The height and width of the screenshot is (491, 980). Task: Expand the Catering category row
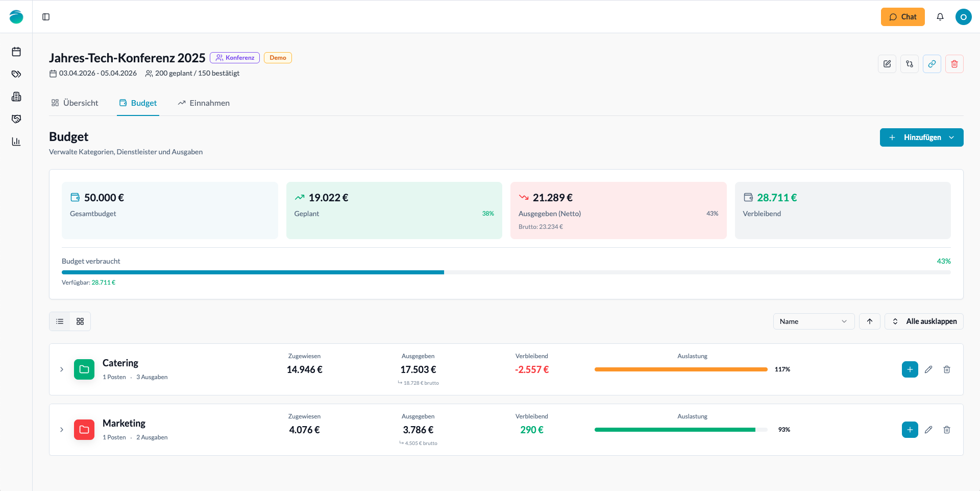(x=62, y=369)
